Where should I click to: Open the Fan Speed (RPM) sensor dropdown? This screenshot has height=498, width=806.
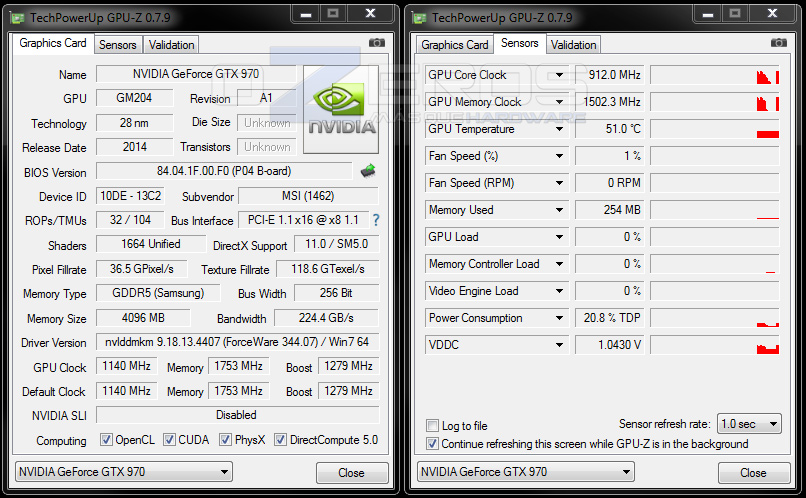(x=559, y=183)
